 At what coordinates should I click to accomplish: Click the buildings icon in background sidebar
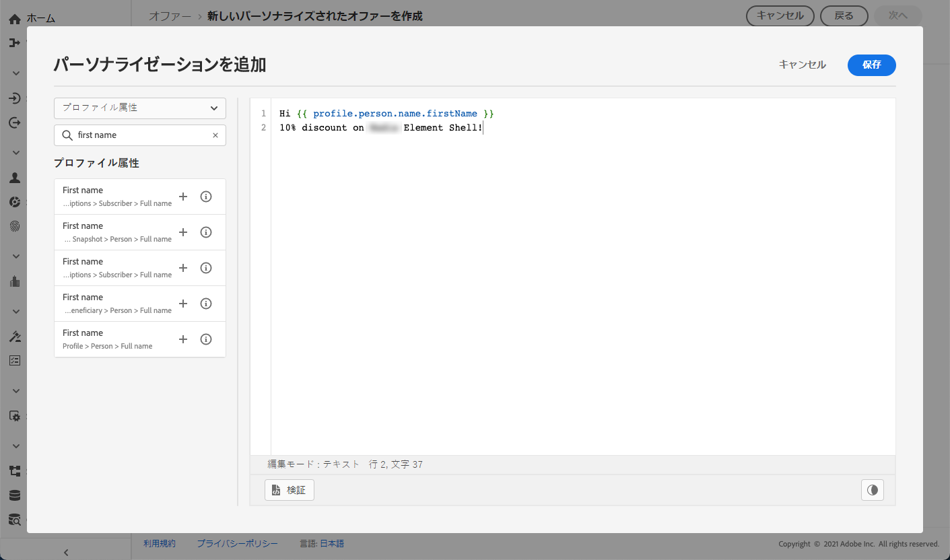click(15, 281)
